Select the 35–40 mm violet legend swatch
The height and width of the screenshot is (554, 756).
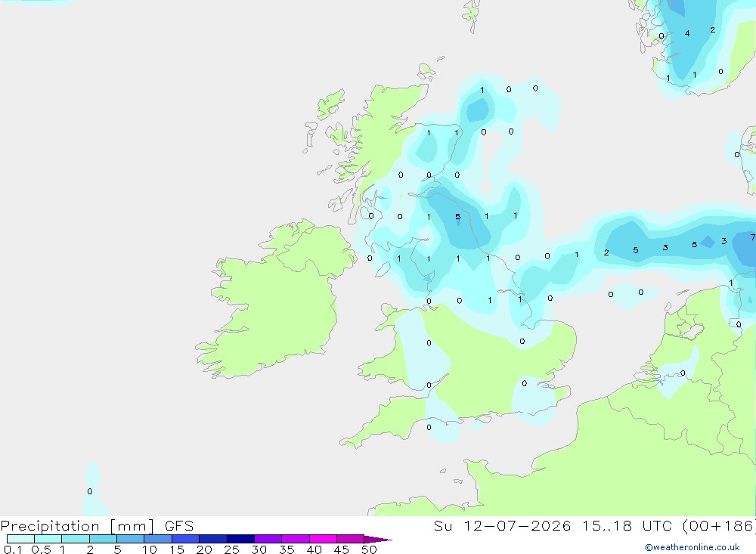[296, 539]
